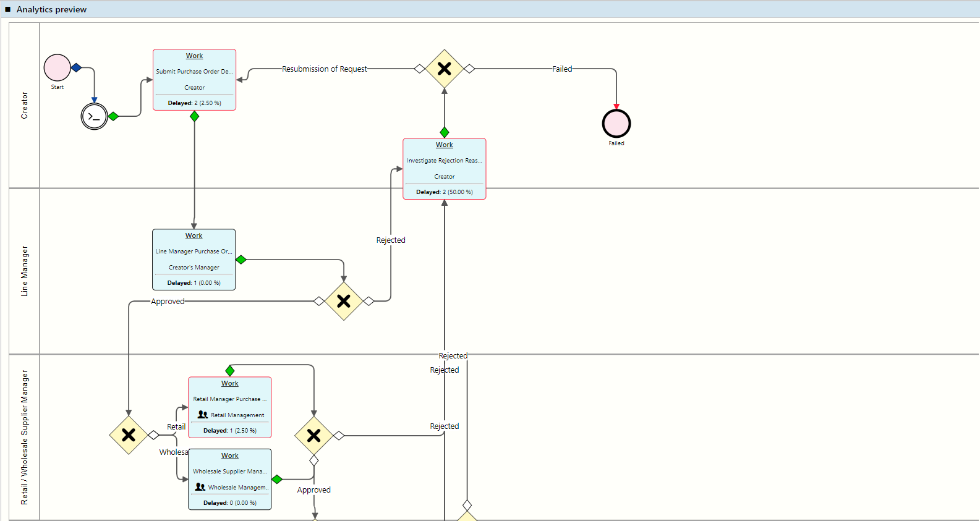Click the Failed end event circle
Viewport: 980px width, 521px height.
click(x=616, y=124)
